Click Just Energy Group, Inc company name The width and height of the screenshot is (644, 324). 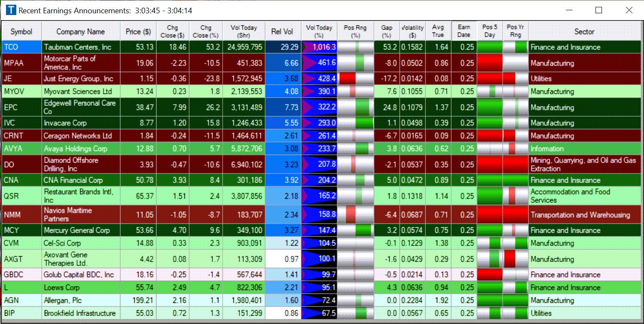pos(79,79)
